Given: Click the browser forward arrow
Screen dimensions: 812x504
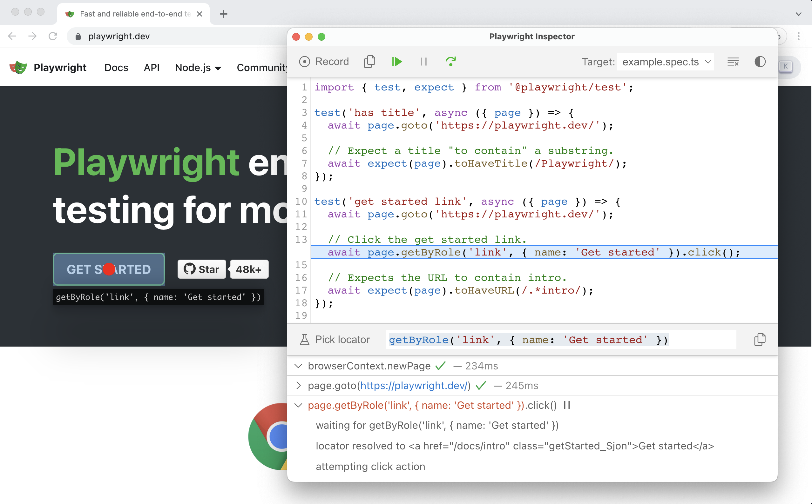Looking at the screenshot, I should pos(32,36).
